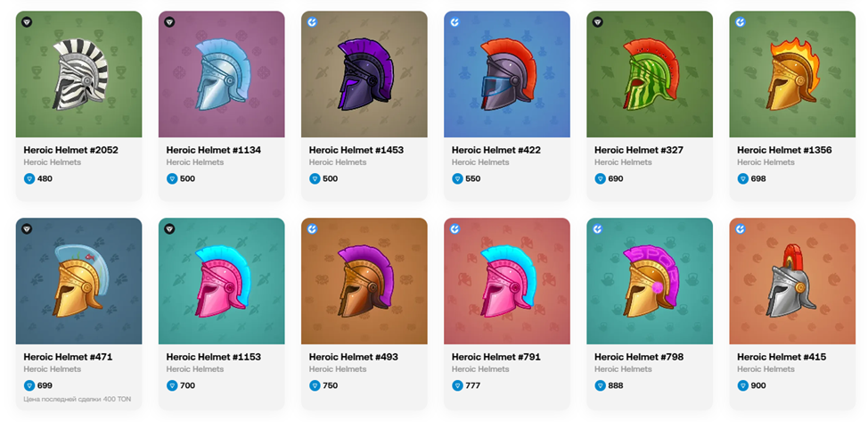Select the silver helmet #415 image
Image resolution: width=868 pixels, height=422 pixels.
coord(791,282)
